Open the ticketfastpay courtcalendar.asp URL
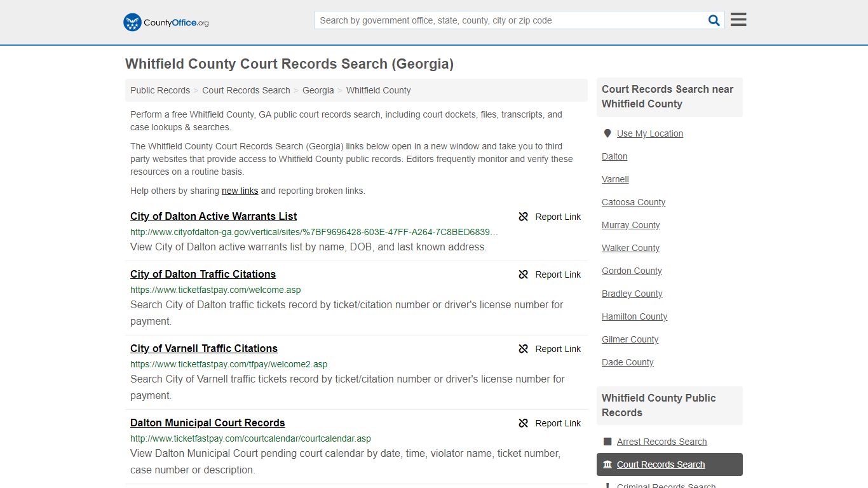Image resolution: width=868 pixels, height=488 pixels. click(250, 438)
